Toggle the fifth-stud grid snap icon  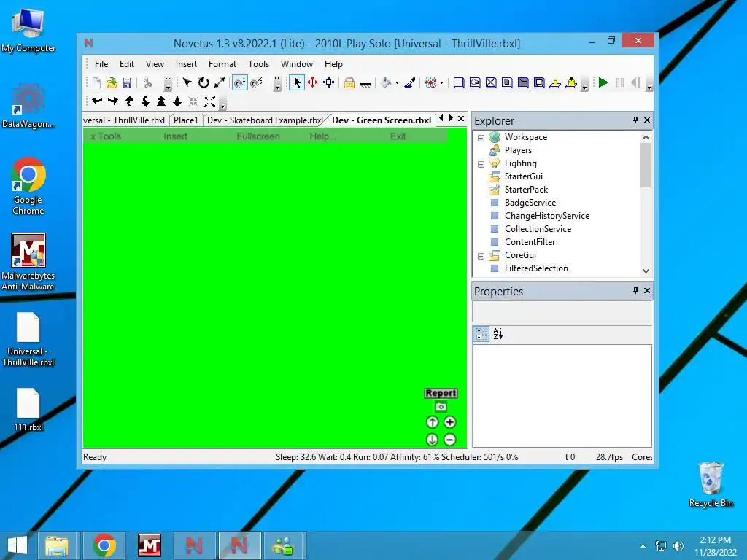click(256, 83)
